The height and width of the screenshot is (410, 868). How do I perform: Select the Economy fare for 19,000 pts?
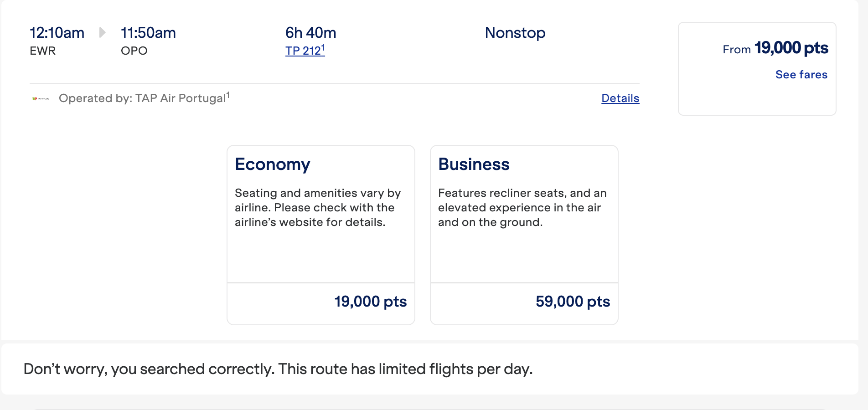click(370, 301)
